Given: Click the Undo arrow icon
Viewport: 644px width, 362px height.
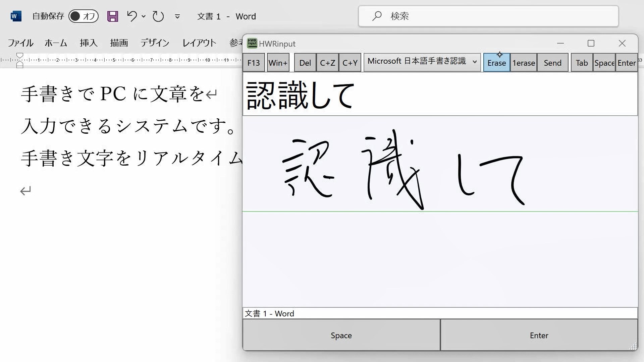Looking at the screenshot, I should point(132,16).
